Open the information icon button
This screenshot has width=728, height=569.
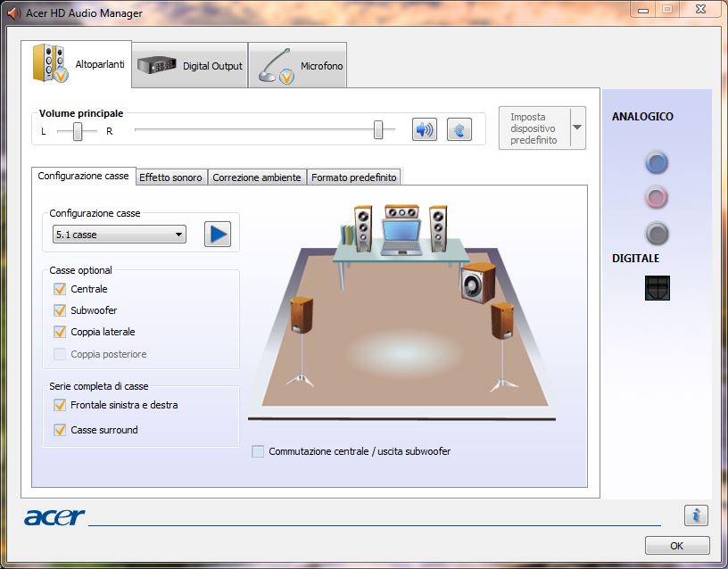coord(696,515)
